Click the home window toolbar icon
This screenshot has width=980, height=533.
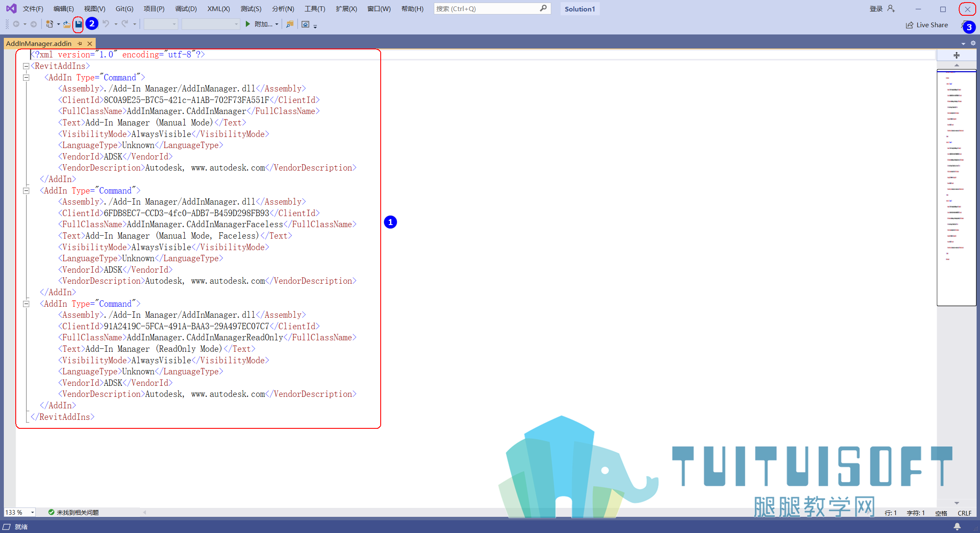[x=305, y=24]
